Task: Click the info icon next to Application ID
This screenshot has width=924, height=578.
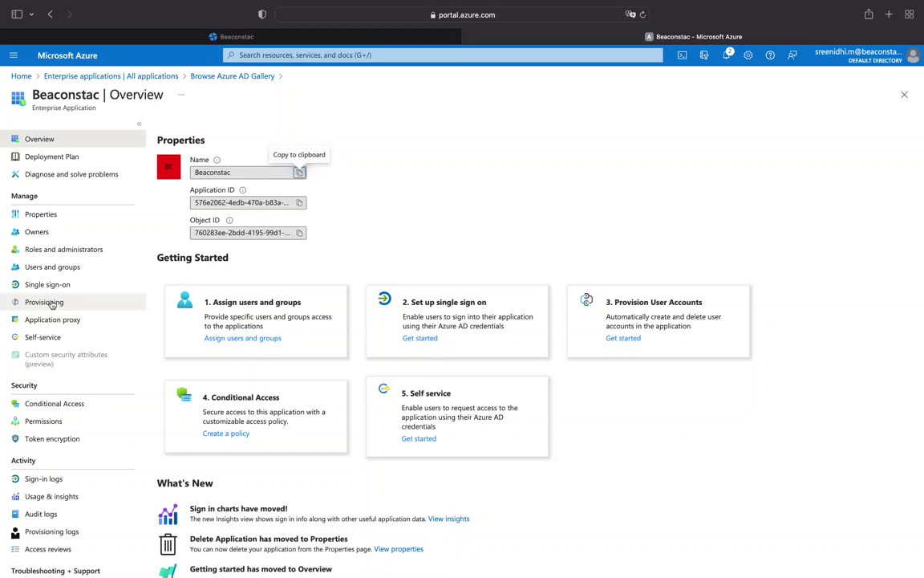Action: (x=243, y=190)
